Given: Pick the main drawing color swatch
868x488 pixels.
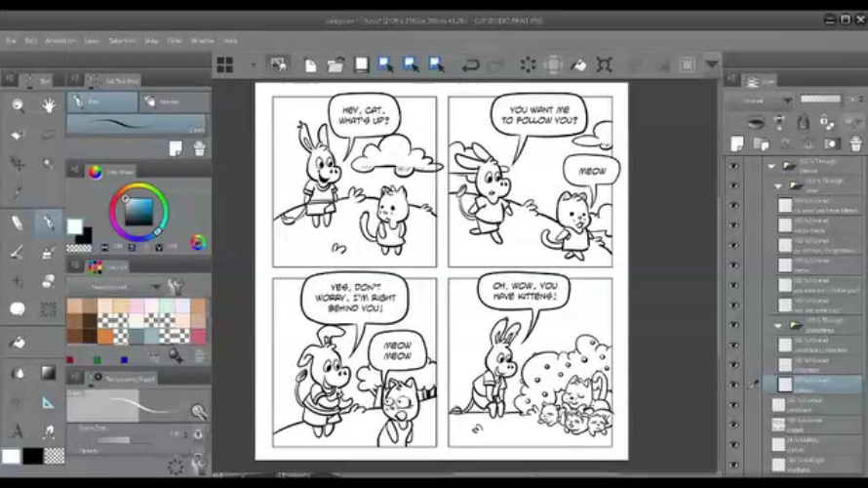Looking at the screenshot, I should [x=75, y=226].
